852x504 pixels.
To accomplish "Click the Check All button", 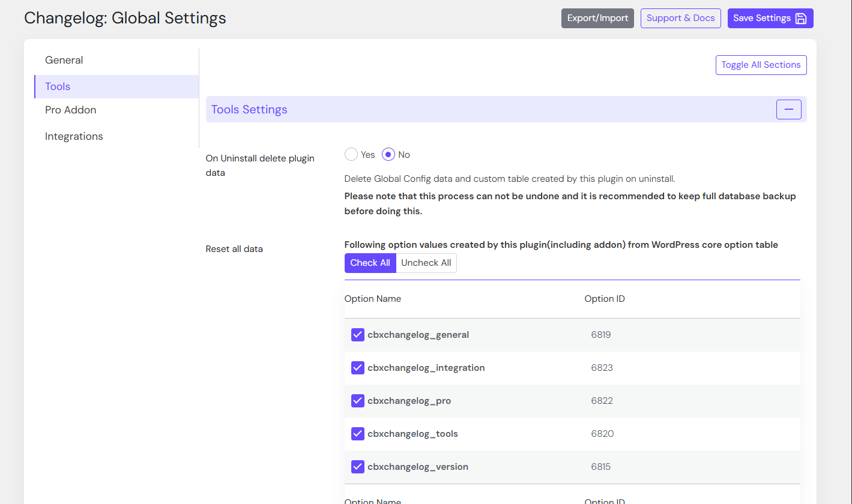I will pyautogui.click(x=370, y=263).
